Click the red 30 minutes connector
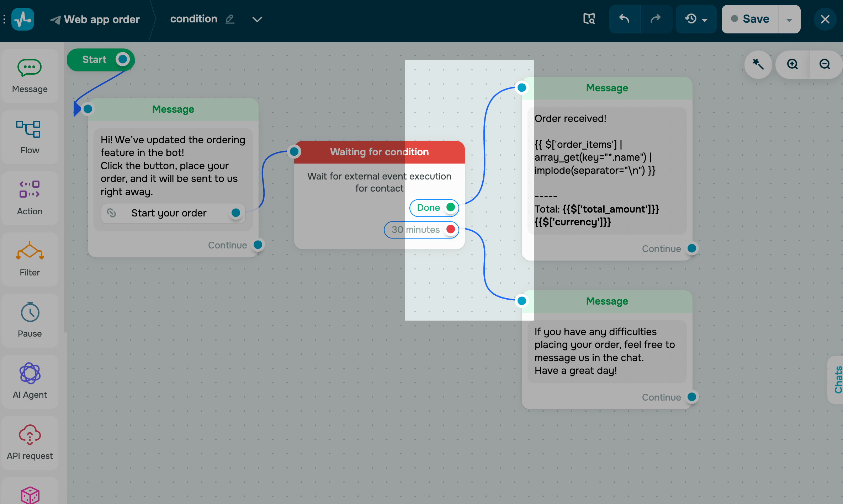The height and width of the screenshot is (504, 843). [x=451, y=229]
